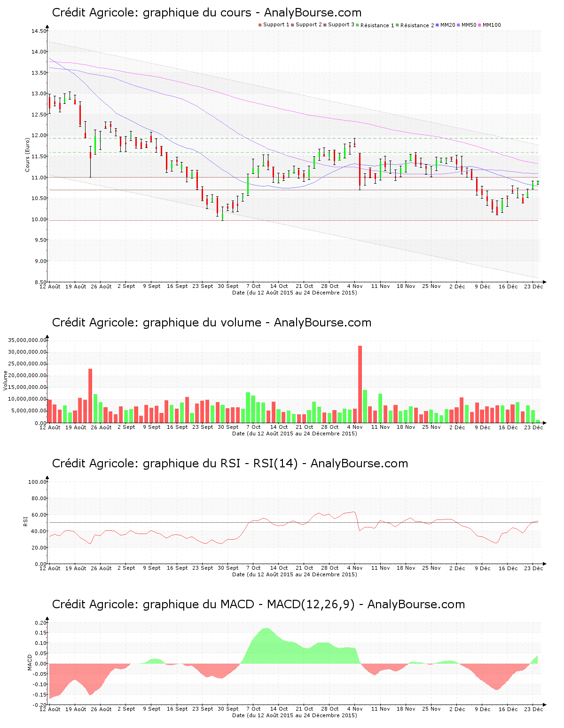
Task: Click the tallest red volume bar near 4 Nov
Action: 360,384
